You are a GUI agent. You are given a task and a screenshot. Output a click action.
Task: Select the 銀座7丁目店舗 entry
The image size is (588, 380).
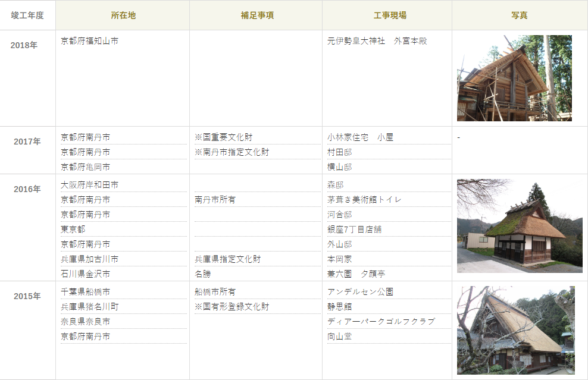(354, 230)
